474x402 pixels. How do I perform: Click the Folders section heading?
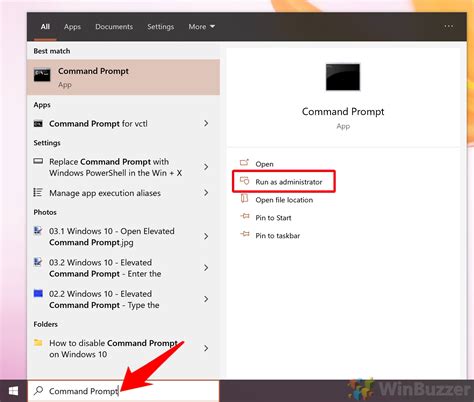coord(45,324)
